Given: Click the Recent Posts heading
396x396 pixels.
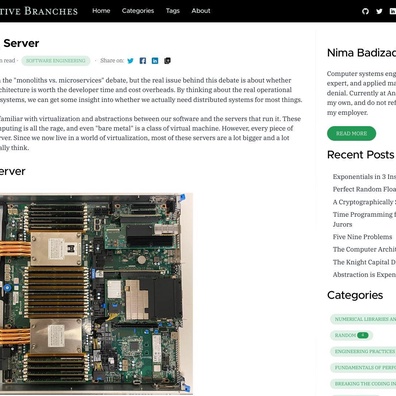Looking at the screenshot, I should point(361,155).
